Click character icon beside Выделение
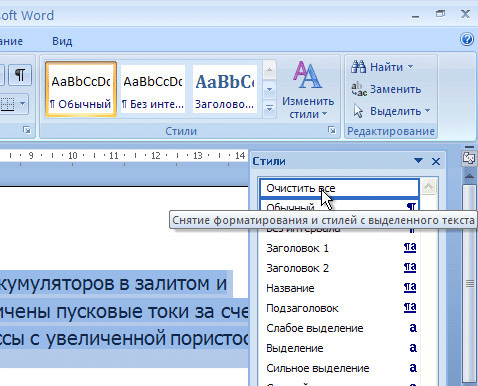478x386 pixels. click(x=413, y=348)
